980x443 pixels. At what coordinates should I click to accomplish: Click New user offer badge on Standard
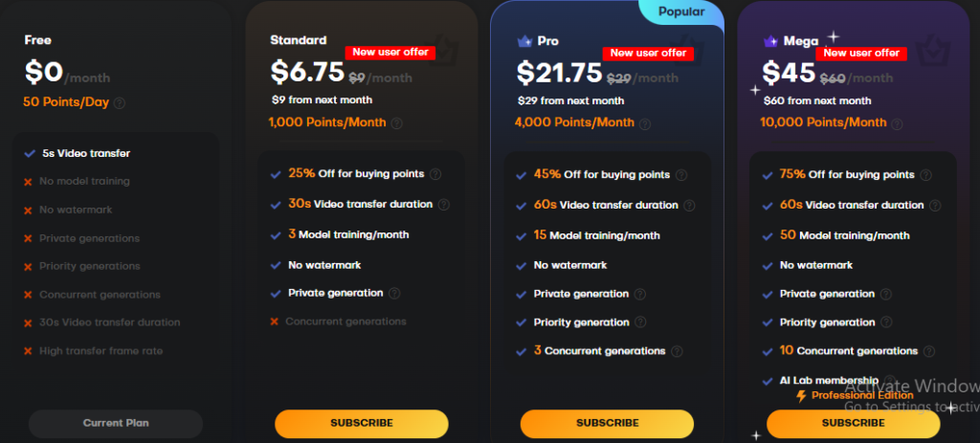[x=390, y=53]
